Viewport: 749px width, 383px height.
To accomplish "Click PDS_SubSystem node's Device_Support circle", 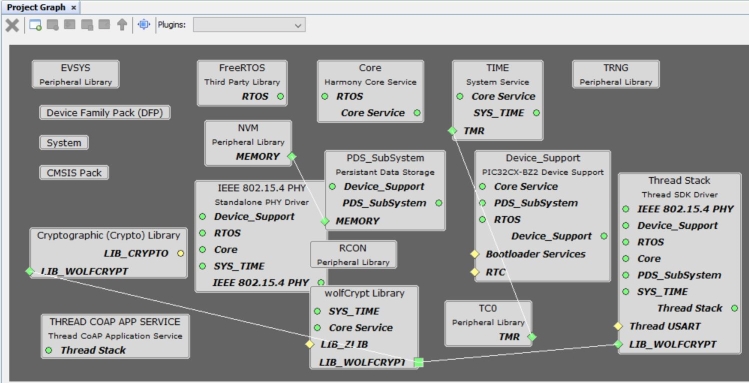I will (332, 187).
